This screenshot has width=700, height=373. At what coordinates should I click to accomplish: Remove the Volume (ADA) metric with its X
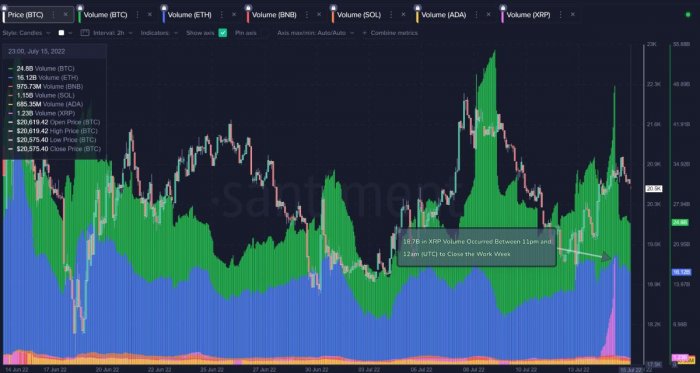coord(488,15)
